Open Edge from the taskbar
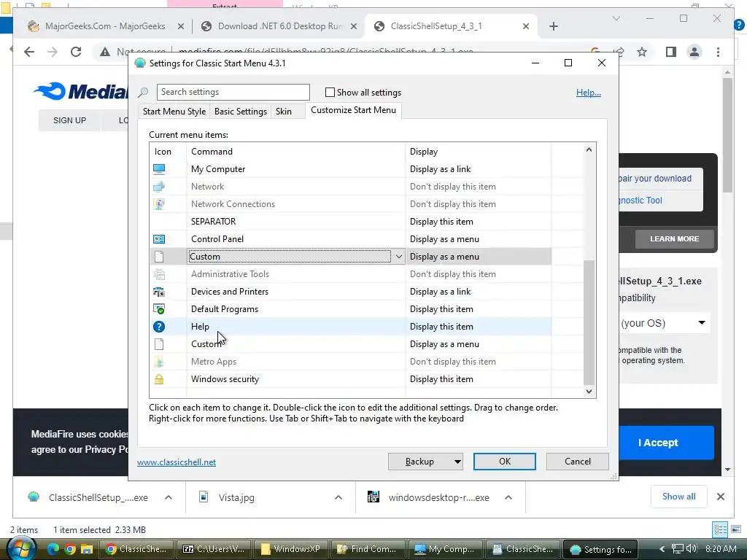The image size is (747, 560). [x=53, y=549]
